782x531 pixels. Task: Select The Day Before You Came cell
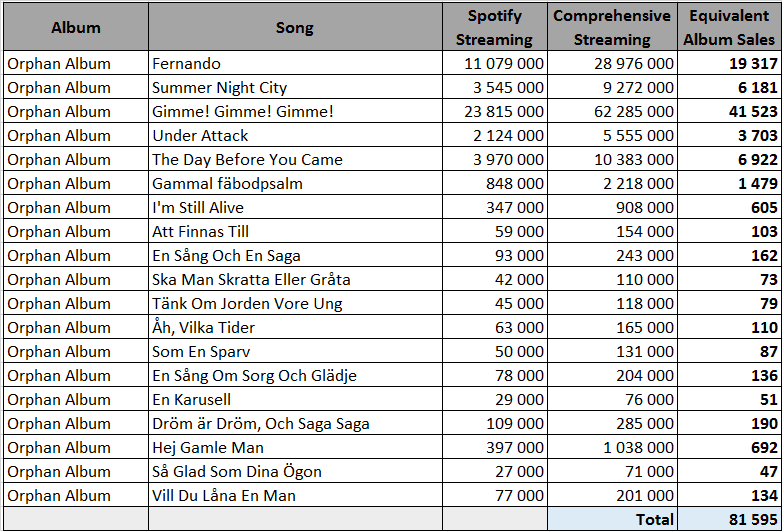pyautogui.click(x=295, y=159)
